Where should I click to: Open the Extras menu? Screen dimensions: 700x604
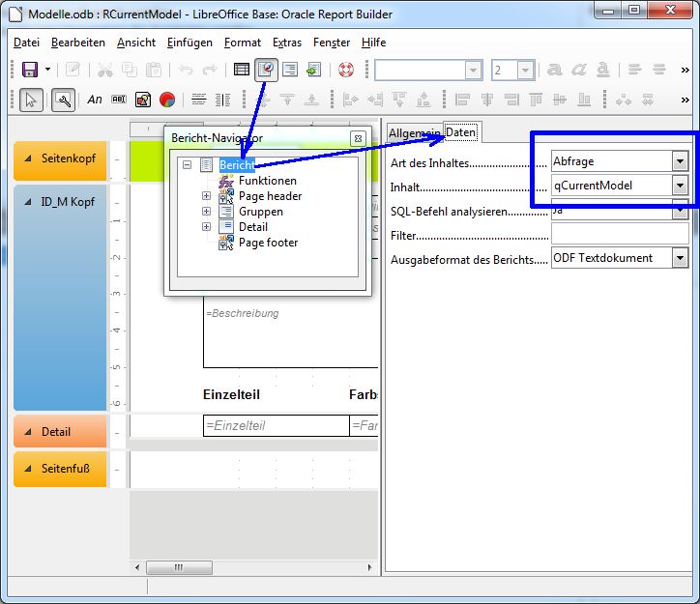coord(287,43)
